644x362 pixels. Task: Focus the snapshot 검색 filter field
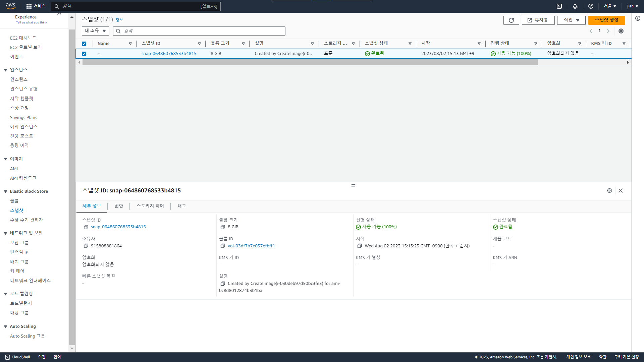point(199,31)
